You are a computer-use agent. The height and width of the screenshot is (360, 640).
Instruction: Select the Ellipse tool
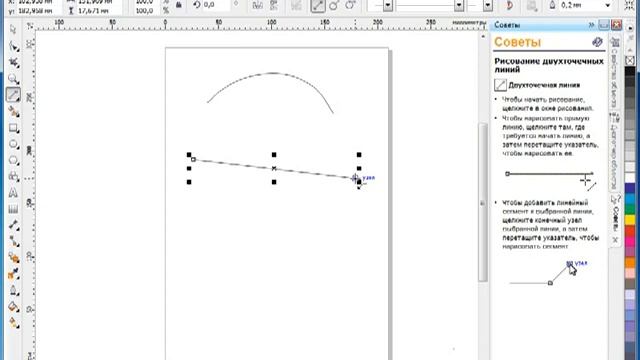[x=13, y=144]
